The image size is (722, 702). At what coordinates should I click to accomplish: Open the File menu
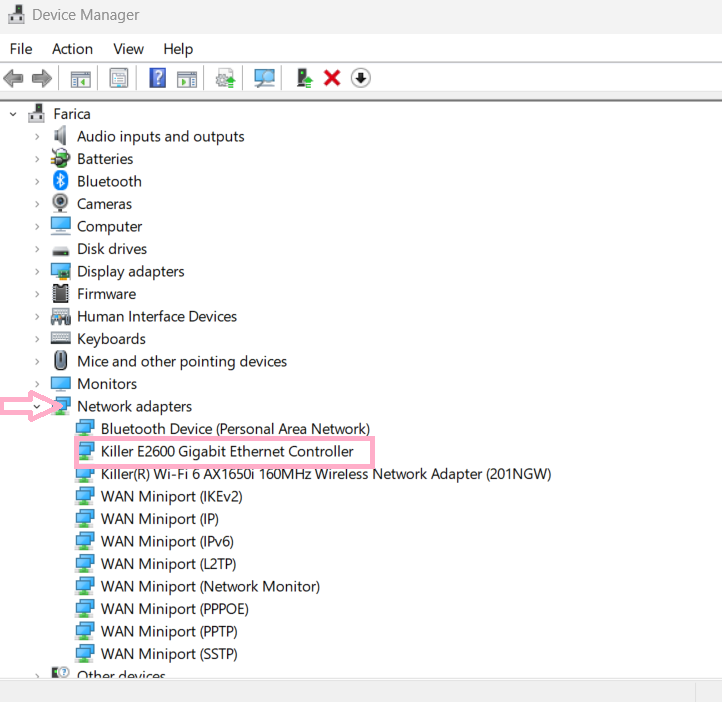coord(21,49)
